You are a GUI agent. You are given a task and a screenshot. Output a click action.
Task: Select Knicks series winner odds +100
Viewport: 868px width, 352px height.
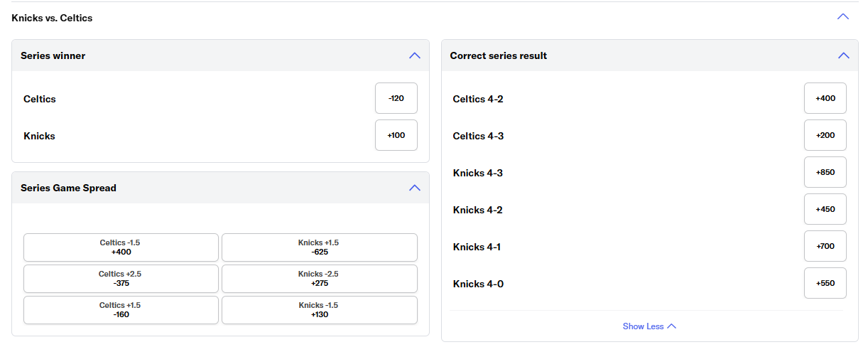click(396, 135)
